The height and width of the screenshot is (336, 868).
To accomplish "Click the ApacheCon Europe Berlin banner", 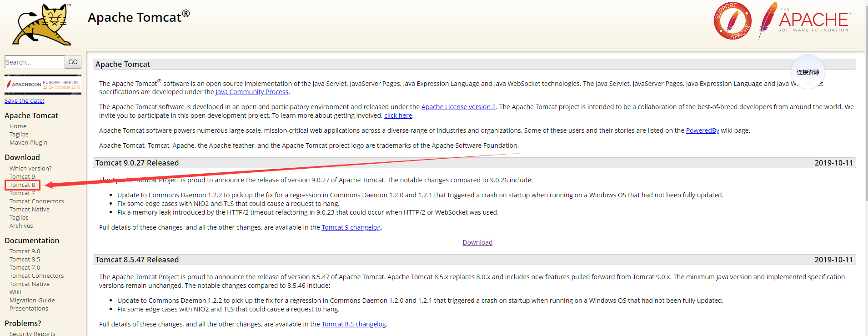I will tap(43, 85).
